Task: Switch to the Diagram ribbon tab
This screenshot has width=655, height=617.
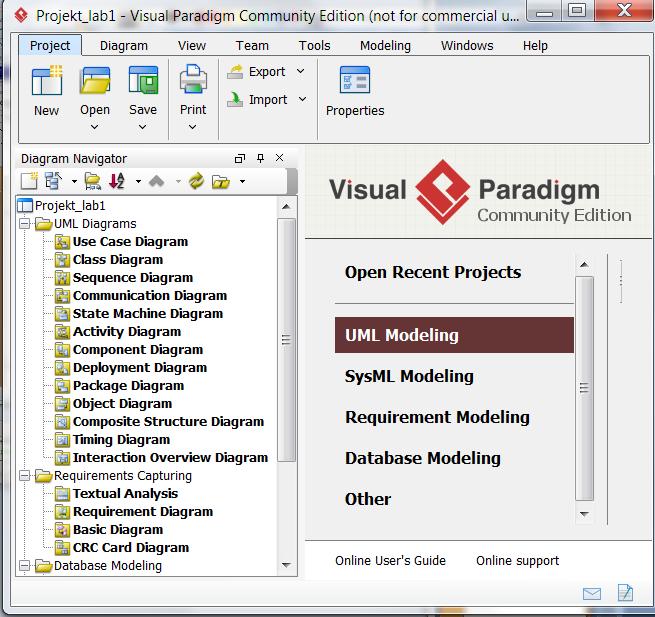Action: (x=124, y=45)
